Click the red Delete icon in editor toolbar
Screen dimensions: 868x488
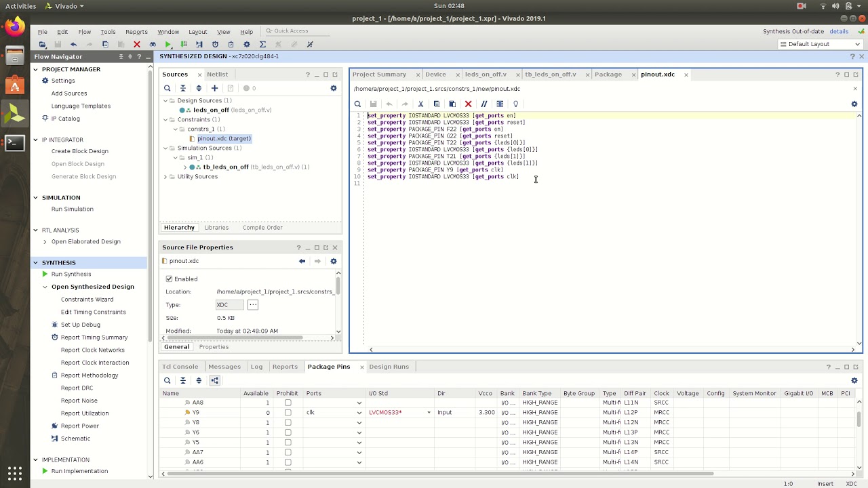468,104
